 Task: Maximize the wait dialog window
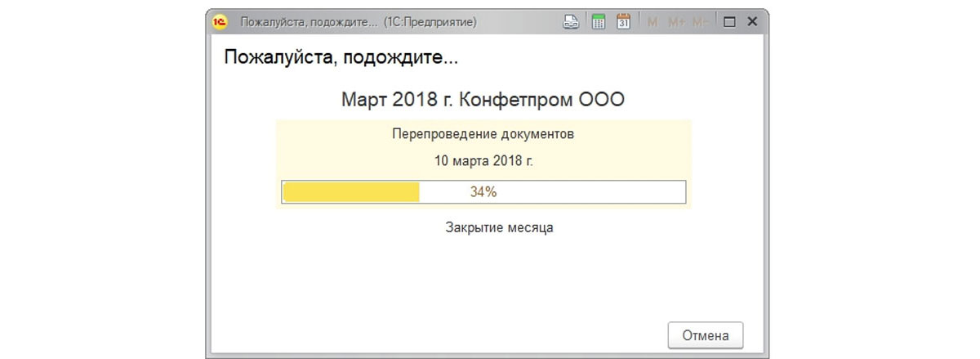click(x=730, y=23)
